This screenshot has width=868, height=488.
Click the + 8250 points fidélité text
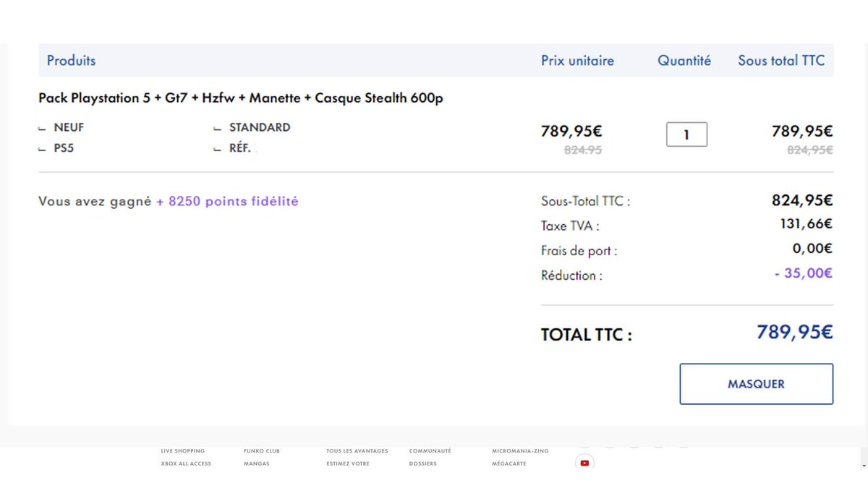pyautogui.click(x=227, y=202)
